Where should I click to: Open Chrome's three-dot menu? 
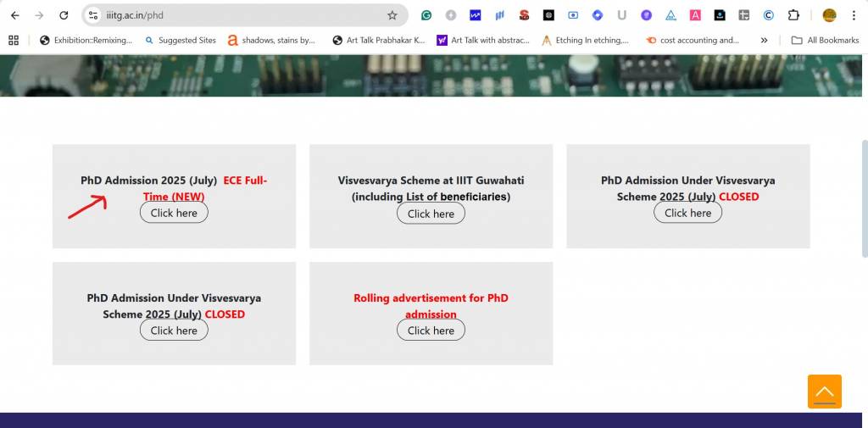click(854, 15)
